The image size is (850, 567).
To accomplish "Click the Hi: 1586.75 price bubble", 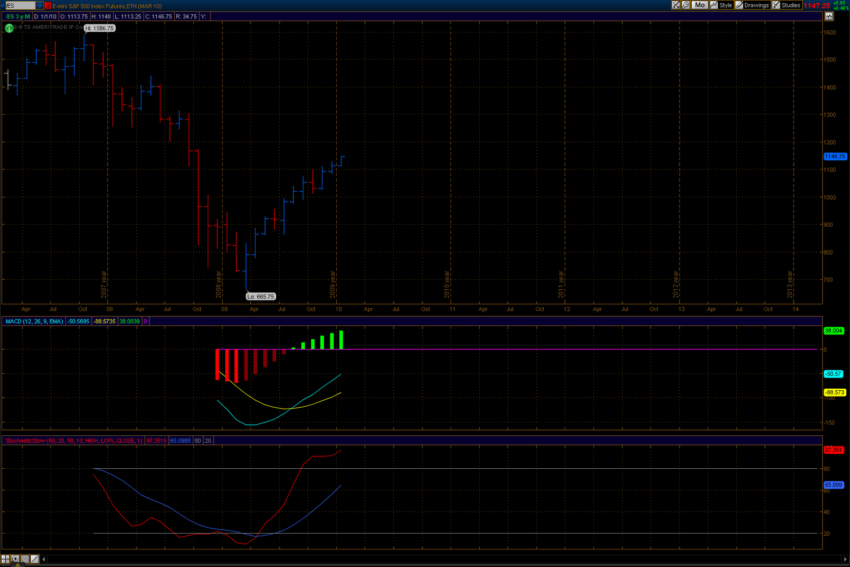I will tap(100, 28).
